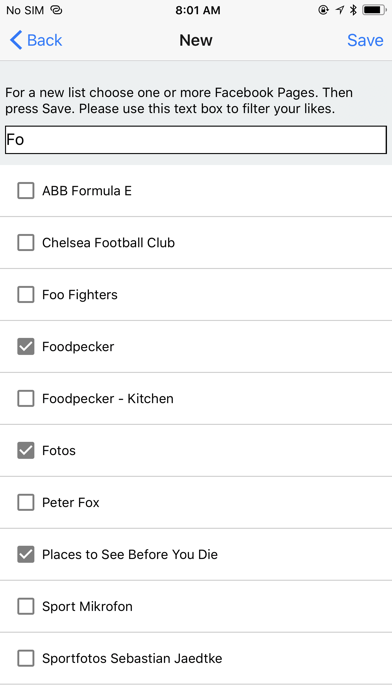Tap the hotspot link icon near No SIM
The image size is (392, 696).
(x=56, y=10)
